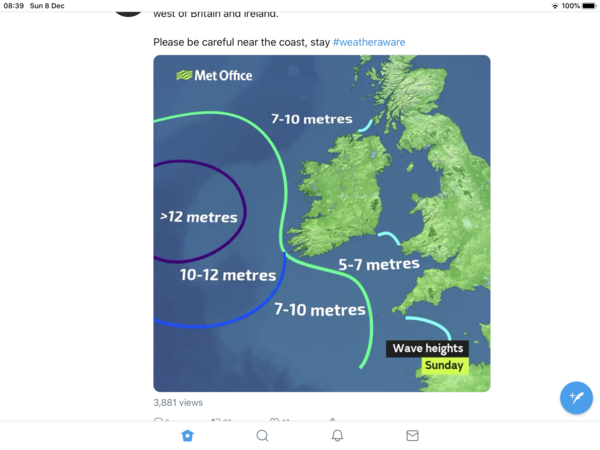Tap the '5-7 metres' label on map

tap(378, 265)
